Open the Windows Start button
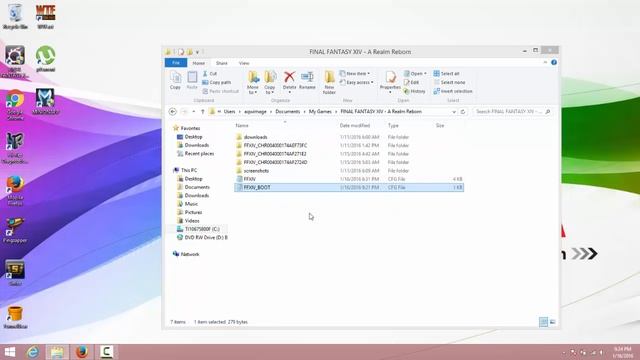This screenshot has height=360, width=640. 9,352
